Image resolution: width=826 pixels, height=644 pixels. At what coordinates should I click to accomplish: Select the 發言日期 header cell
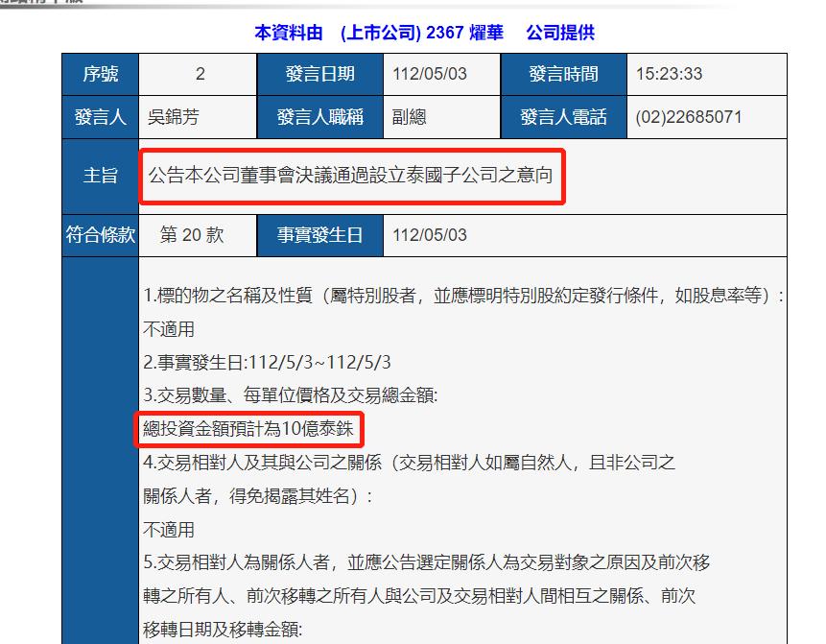pos(320,74)
